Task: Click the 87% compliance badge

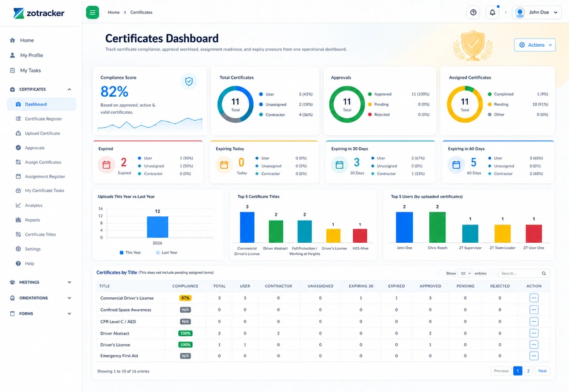Action: click(185, 298)
